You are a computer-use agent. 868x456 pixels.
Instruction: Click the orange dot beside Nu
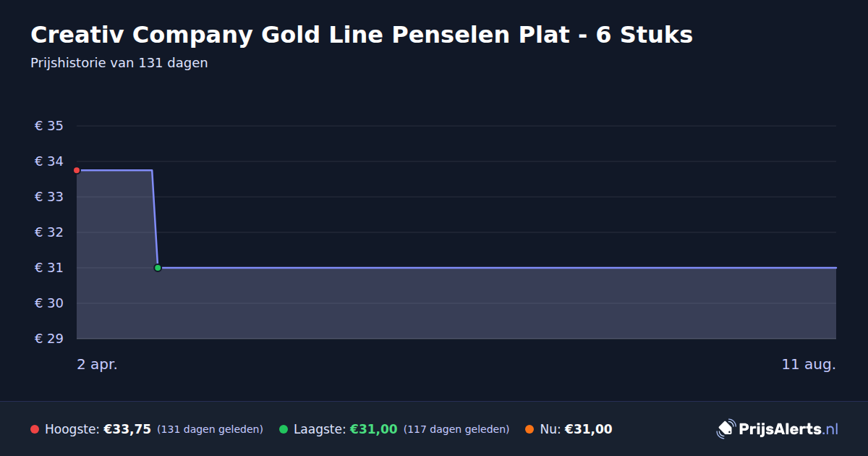[x=529, y=429]
